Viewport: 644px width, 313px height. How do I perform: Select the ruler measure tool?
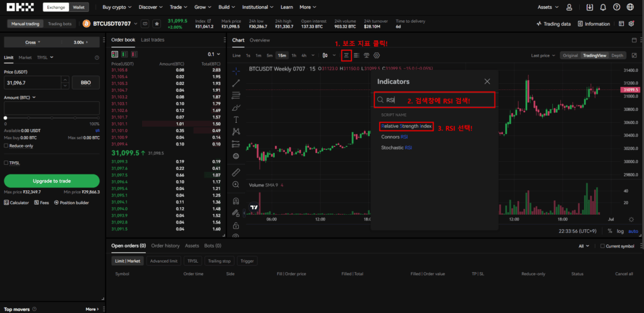pyautogui.click(x=236, y=171)
